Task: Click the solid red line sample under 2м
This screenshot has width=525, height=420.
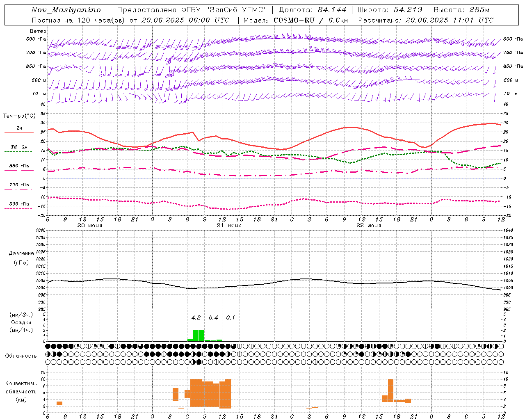Action: pos(19,132)
